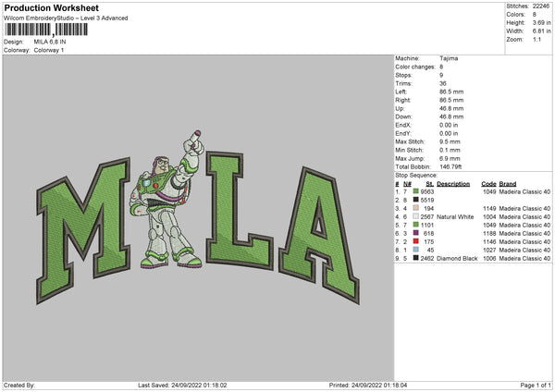Image resolution: width=555 pixels, height=392 pixels.
Task: Click the Stitches value 22246
Action: pos(541,6)
